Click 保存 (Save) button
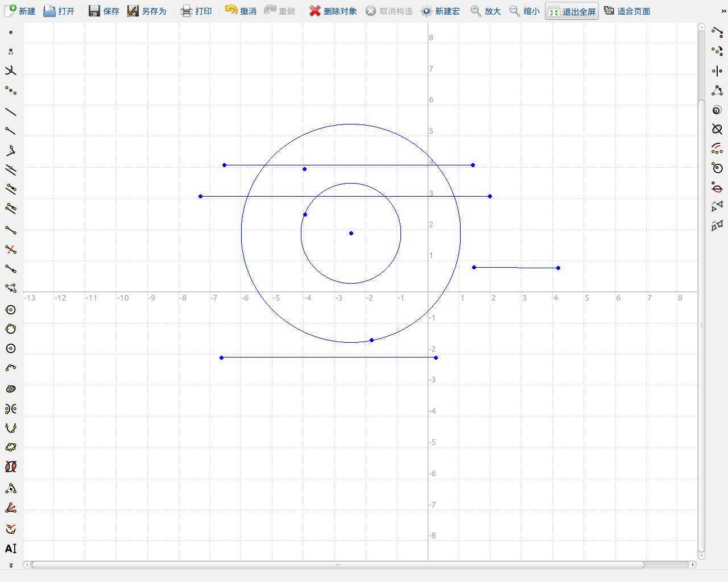 pyautogui.click(x=104, y=11)
